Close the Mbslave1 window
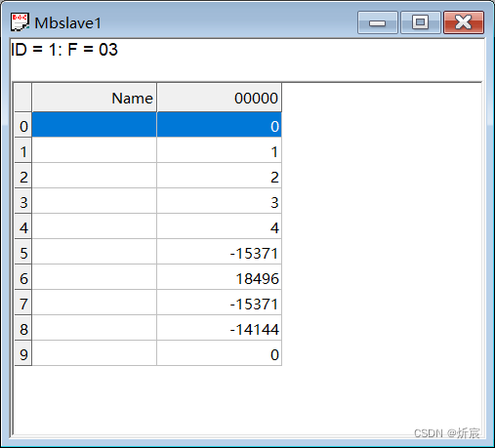The height and width of the screenshot is (448, 495). pyautogui.click(x=464, y=22)
